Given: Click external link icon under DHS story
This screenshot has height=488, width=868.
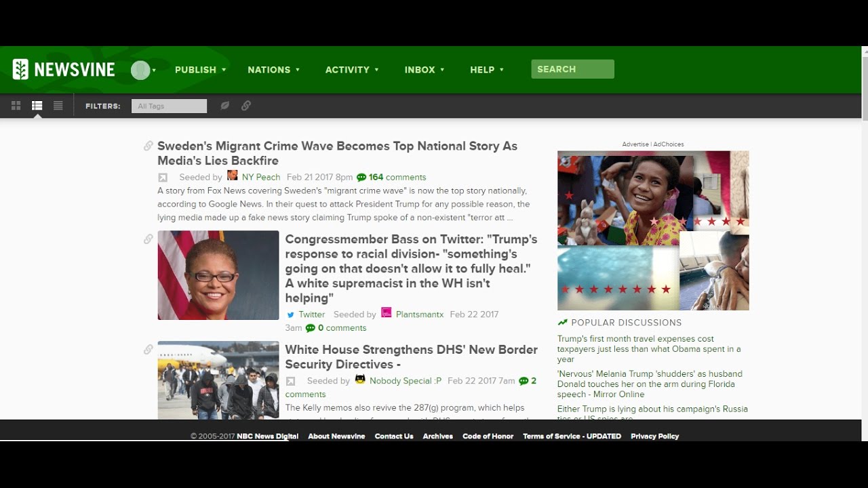Looking at the screenshot, I should point(290,382).
